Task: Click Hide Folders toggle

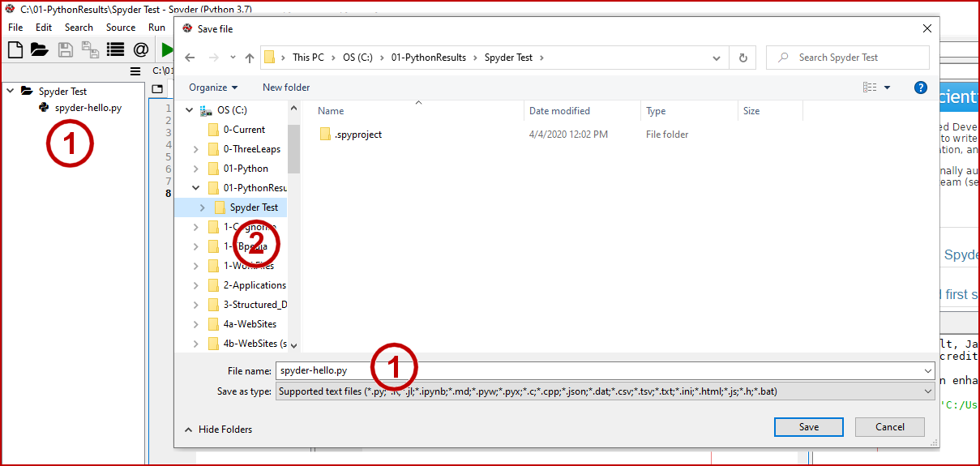Action: tap(219, 430)
